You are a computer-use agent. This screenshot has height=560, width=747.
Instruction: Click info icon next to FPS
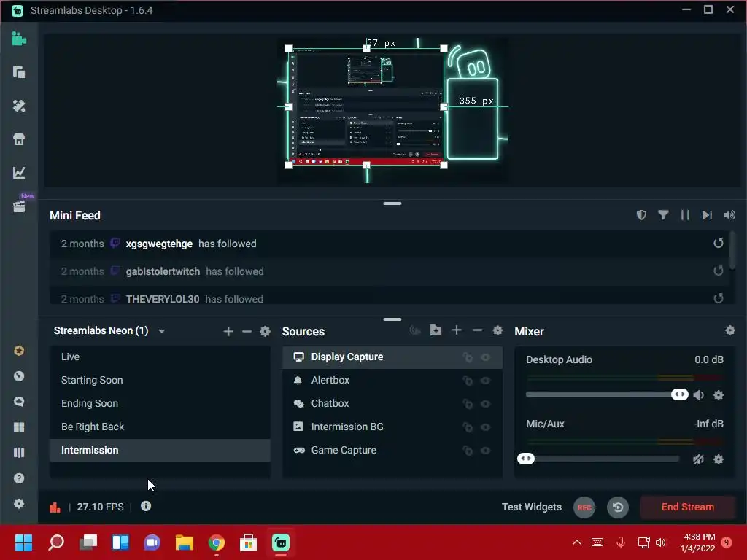point(146,506)
